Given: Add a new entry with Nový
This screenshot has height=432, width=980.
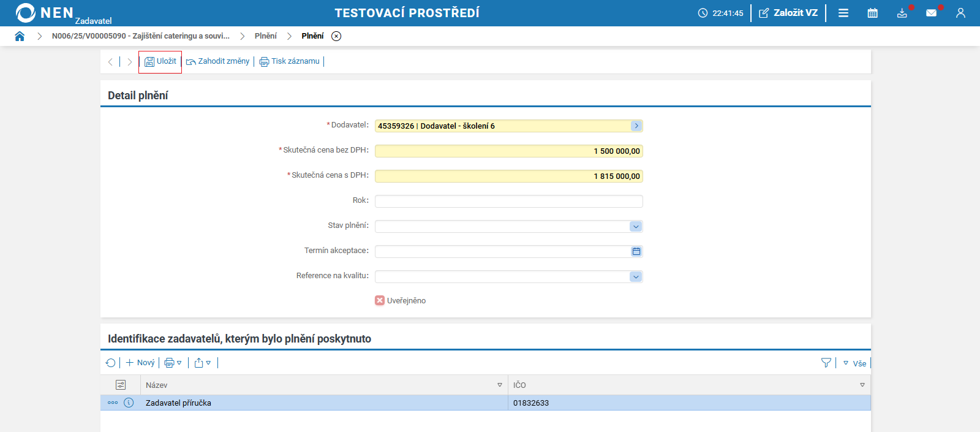Looking at the screenshot, I should coord(140,363).
